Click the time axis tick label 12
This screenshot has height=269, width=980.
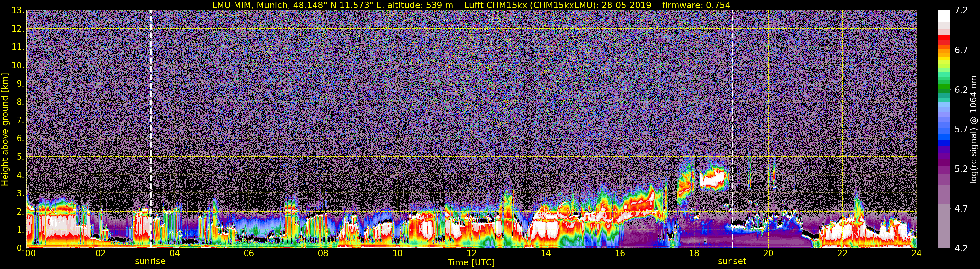click(x=471, y=253)
